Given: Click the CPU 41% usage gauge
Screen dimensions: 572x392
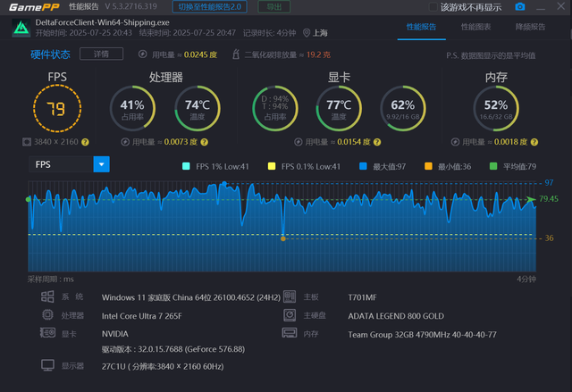Looking at the screenshot, I should point(132,109).
